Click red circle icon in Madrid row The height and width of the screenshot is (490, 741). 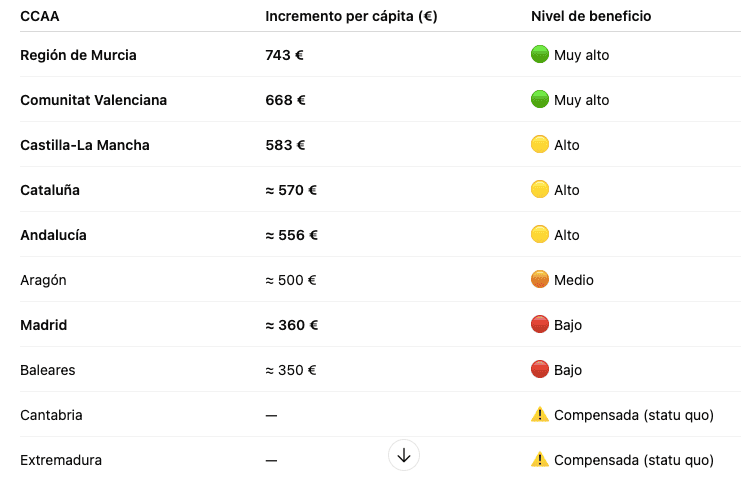click(540, 325)
